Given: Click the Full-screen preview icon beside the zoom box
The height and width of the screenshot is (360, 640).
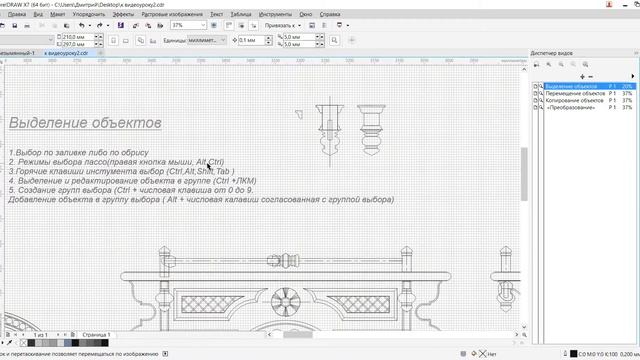Looking at the screenshot, I should [x=214, y=25].
